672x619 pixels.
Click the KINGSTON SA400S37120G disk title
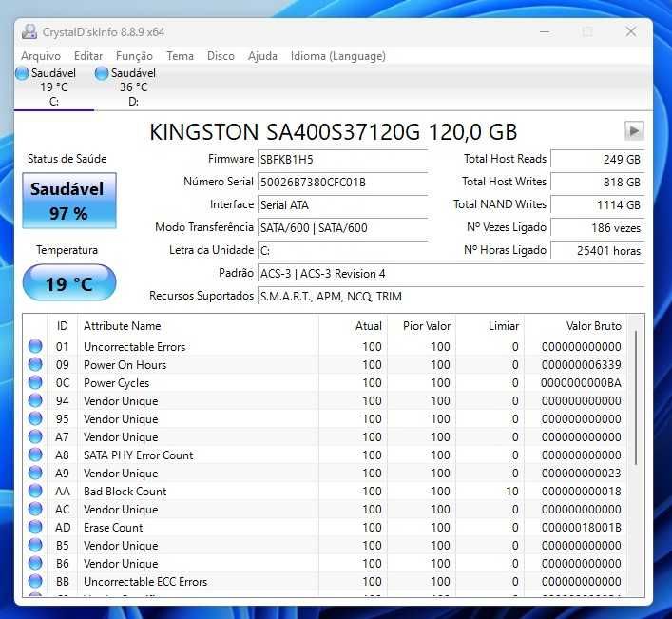click(x=334, y=131)
